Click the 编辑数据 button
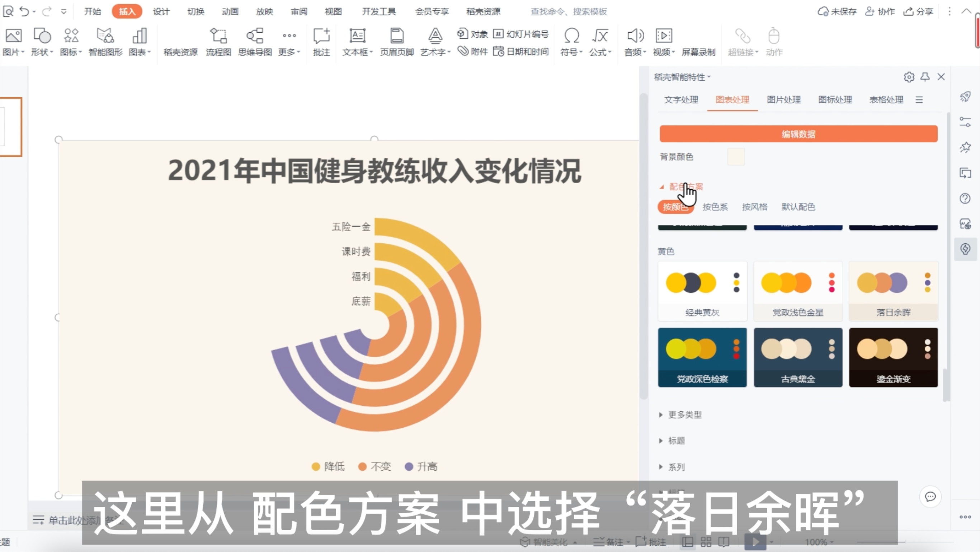 [x=798, y=134]
